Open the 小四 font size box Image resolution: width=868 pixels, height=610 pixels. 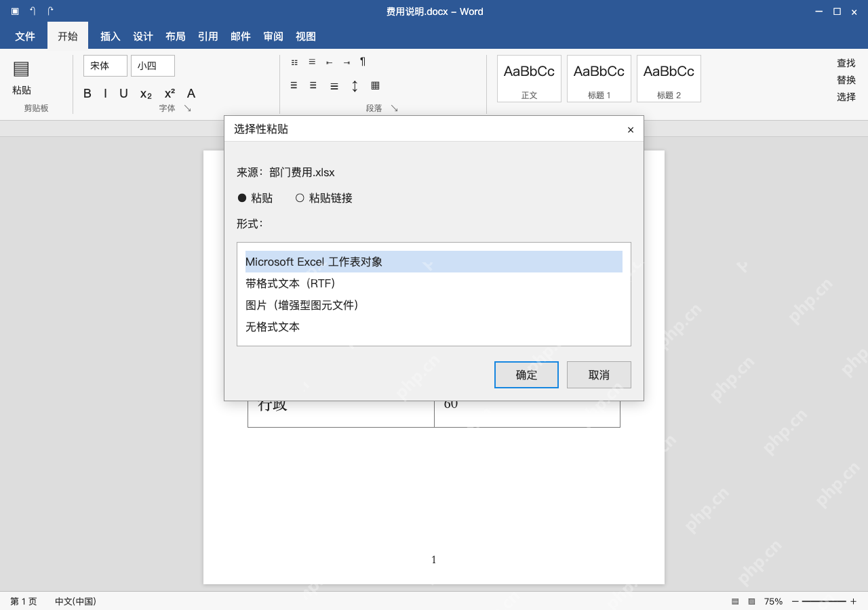tap(153, 66)
